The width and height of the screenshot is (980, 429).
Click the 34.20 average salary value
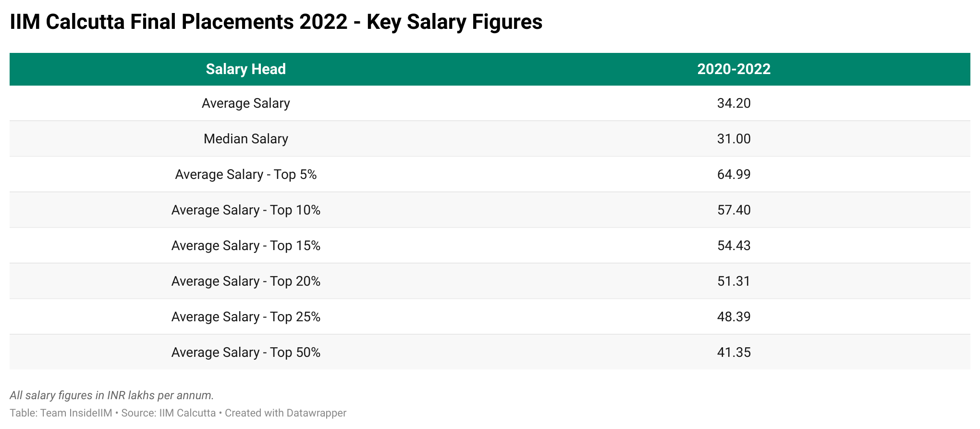pyautogui.click(x=734, y=103)
